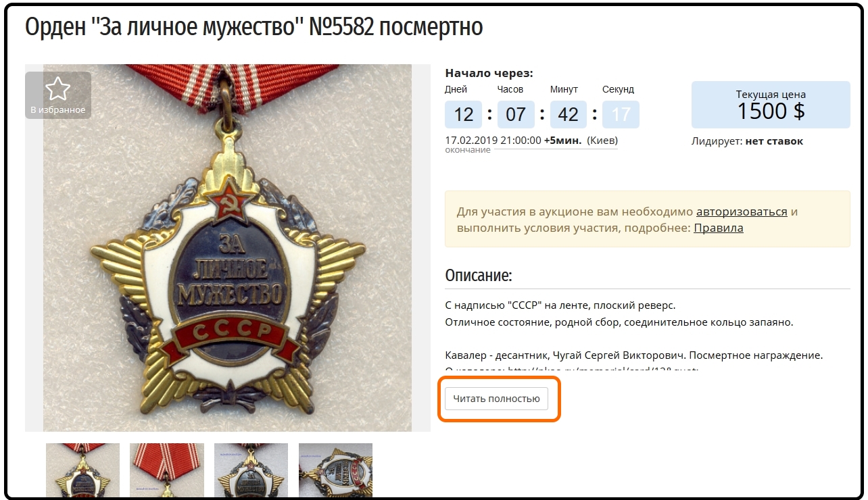The width and height of the screenshot is (868, 500).
Task: Select the second thumbnail showing the ribbon
Action: coord(167,470)
